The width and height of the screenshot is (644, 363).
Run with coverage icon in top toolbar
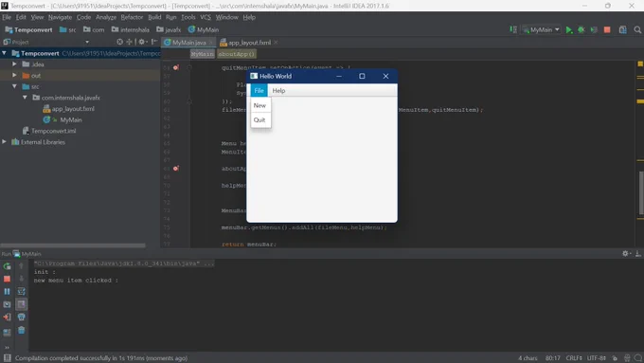(x=594, y=29)
